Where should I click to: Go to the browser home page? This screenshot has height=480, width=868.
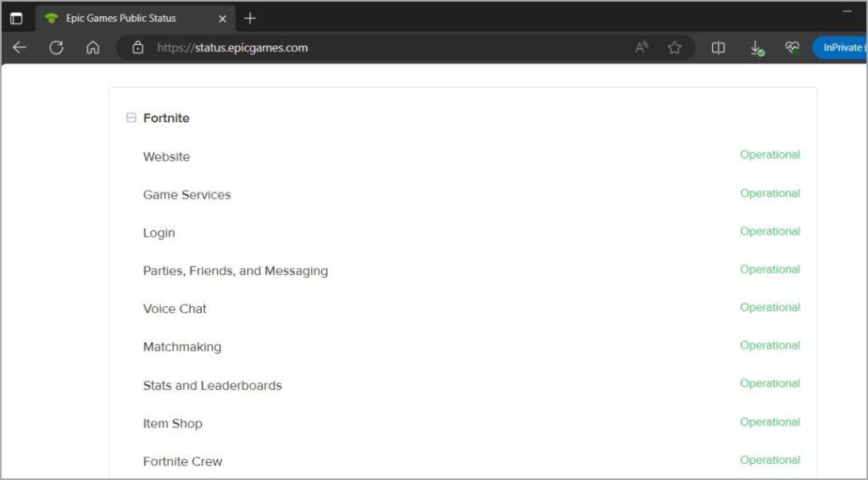[93, 47]
